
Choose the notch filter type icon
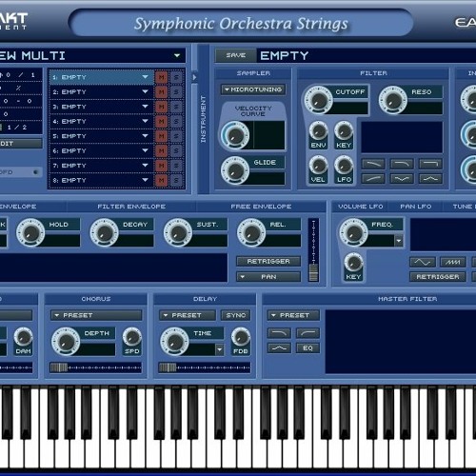(x=402, y=179)
